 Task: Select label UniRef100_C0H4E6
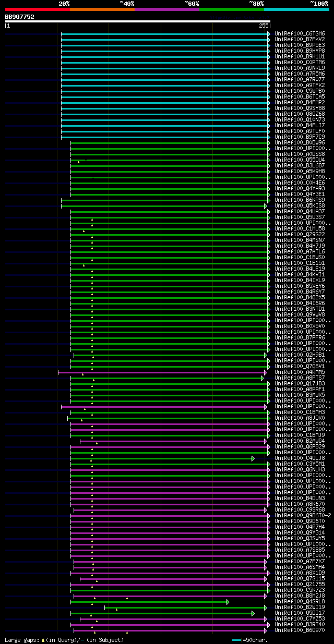300,183
